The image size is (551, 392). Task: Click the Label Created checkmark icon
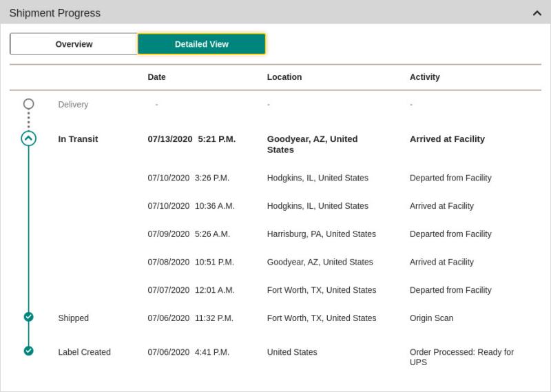pos(28,351)
